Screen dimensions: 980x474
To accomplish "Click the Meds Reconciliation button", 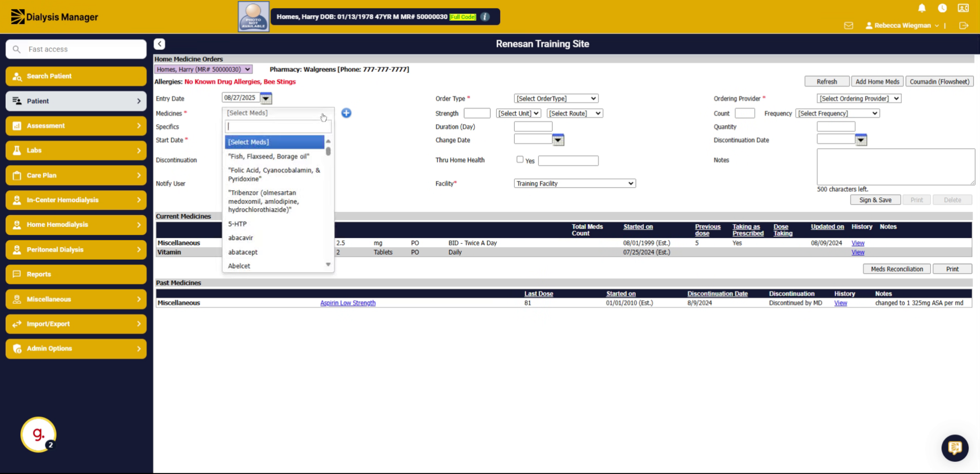I will (897, 269).
